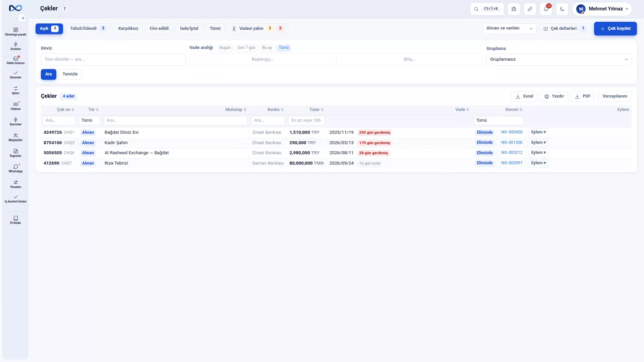The image size is (644, 362).
Task: Click the Tüm dövizler search field
Action: [113, 59]
